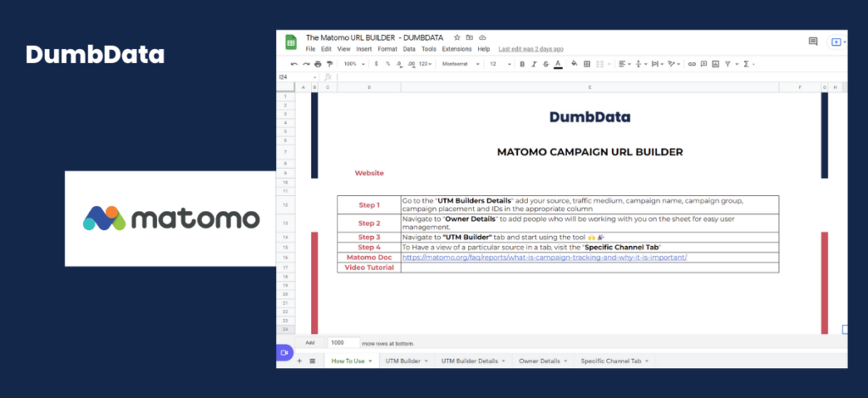Click the insert link icon
Image resolution: width=868 pixels, height=398 pixels.
click(692, 64)
